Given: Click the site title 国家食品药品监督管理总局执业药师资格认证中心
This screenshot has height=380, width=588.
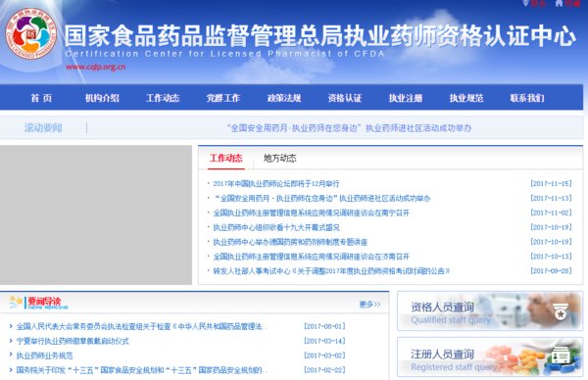Looking at the screenshot, I should point(320,36).
